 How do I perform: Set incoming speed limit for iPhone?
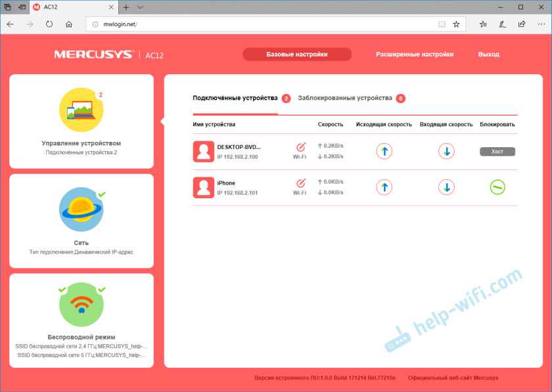[x=446, y=187]
